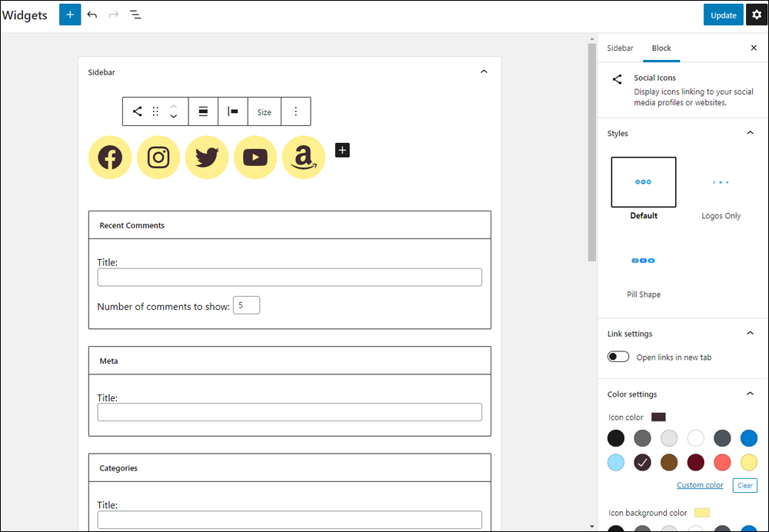Pick the brown icon color swatch
This screenshot has width=769, height=532.
coord(669,462)
